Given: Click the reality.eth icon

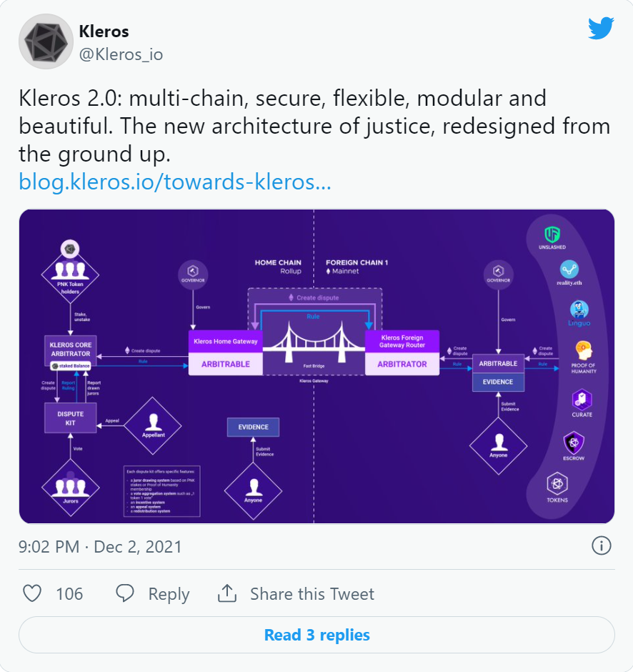Looking at the screenshot, I should click(x=569, y=269).
